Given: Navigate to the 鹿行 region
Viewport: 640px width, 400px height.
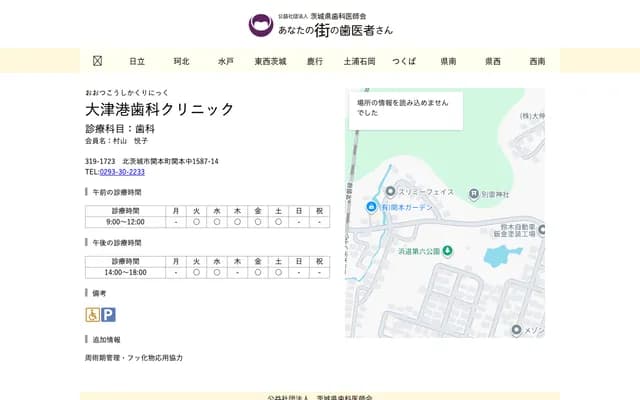Looking at the screenshot, I should coord(315,61).
